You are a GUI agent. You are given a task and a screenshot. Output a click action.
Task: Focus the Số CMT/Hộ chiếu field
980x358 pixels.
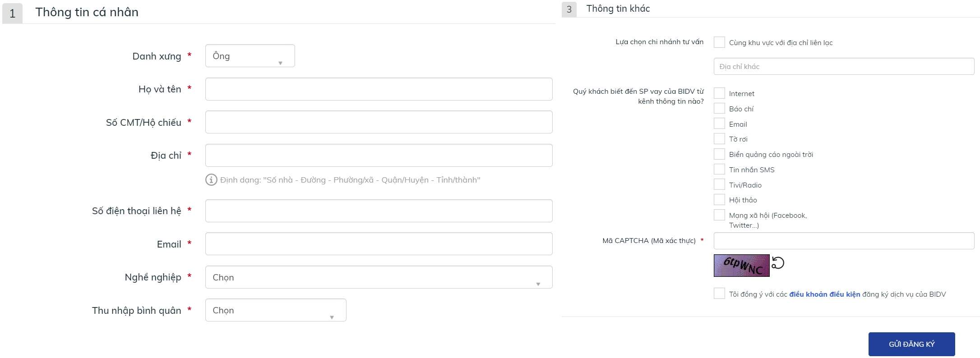[x=379, y=122]
